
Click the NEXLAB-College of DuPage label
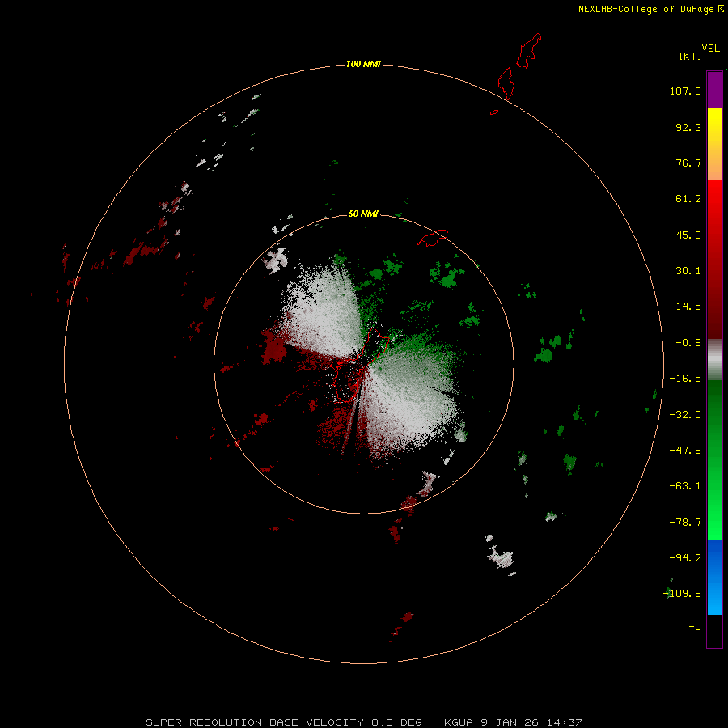pyautogui.click(x=645, y=9)
